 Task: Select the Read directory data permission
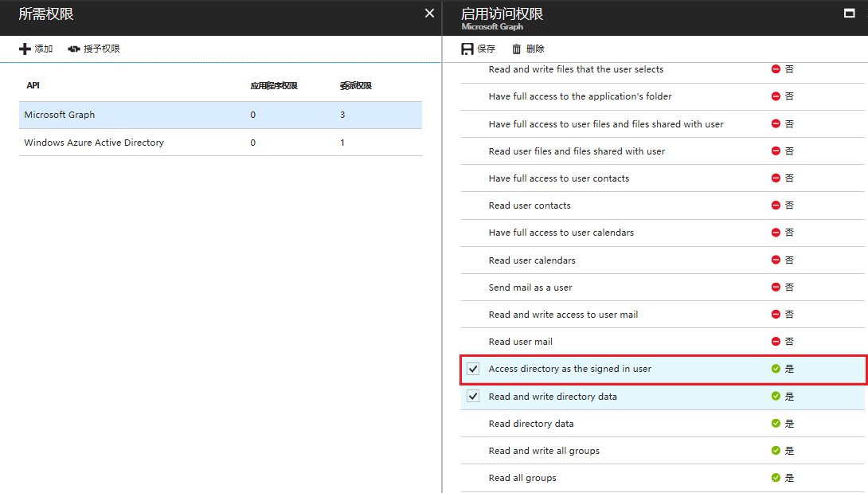531,424
